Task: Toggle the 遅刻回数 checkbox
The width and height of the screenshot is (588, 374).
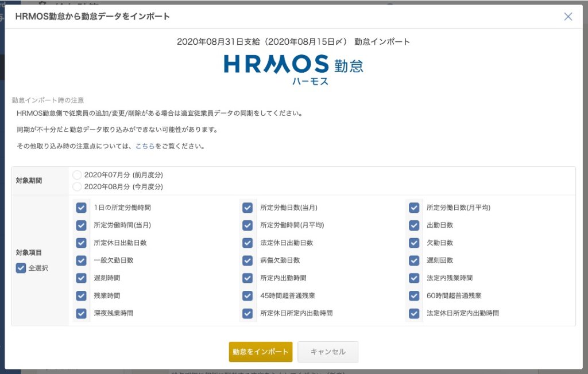Action: coord(414,260)
